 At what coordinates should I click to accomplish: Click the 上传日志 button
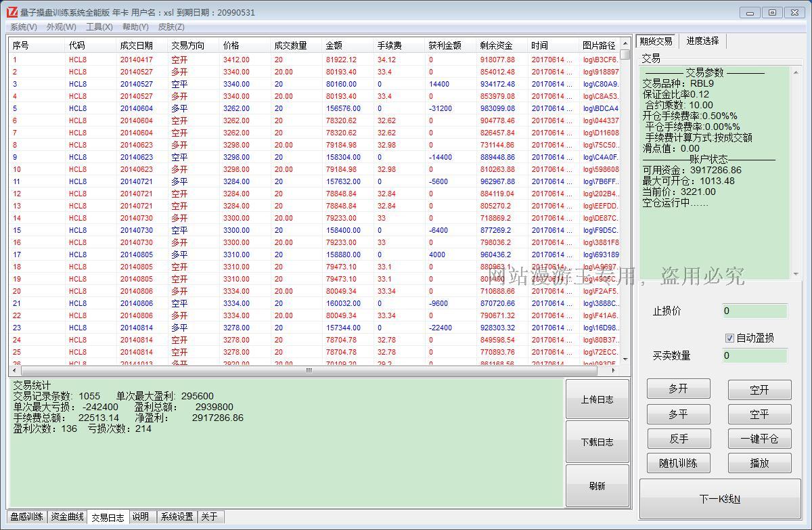click(597, 399)
